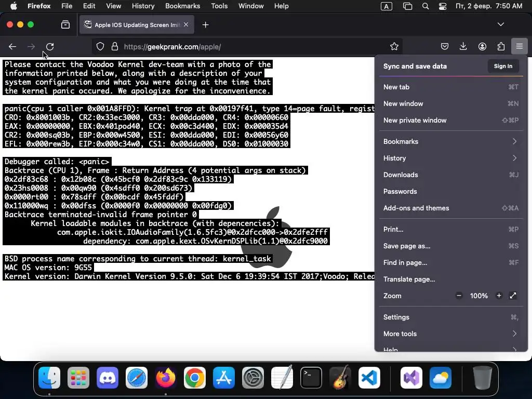
Task: Open the keyboard input source indicator
Action: pos(387,6)
